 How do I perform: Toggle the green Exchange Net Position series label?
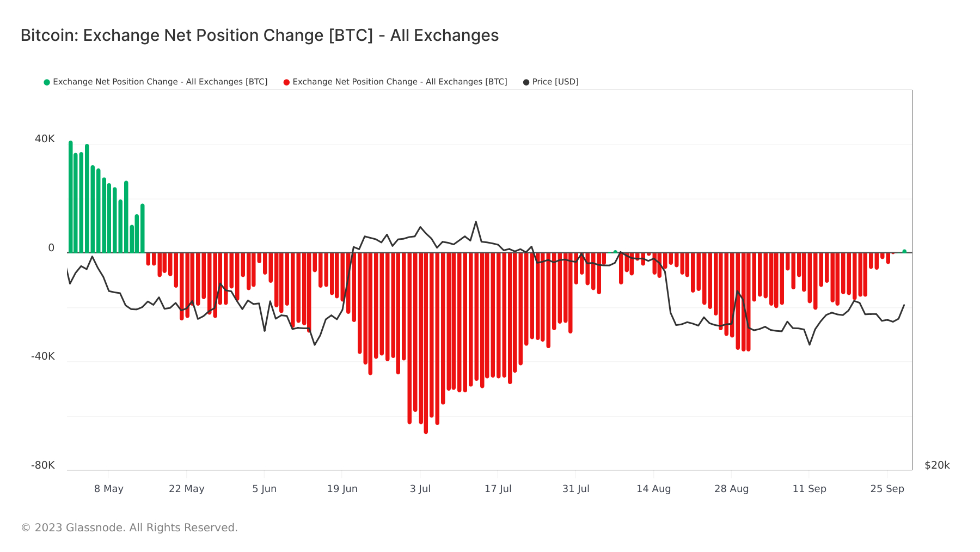click(x=160, y=82)
